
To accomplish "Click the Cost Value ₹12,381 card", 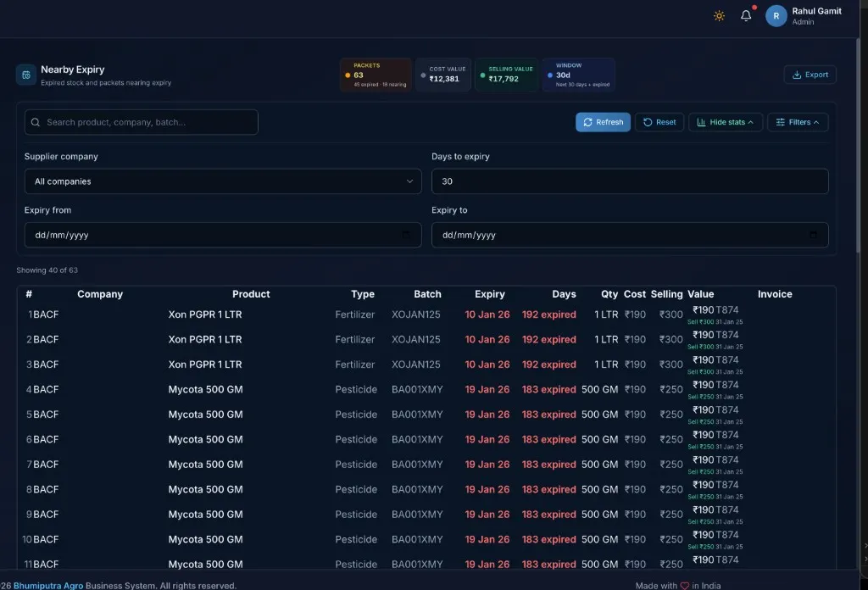I will pyautogui.click(x=443, y=75).
